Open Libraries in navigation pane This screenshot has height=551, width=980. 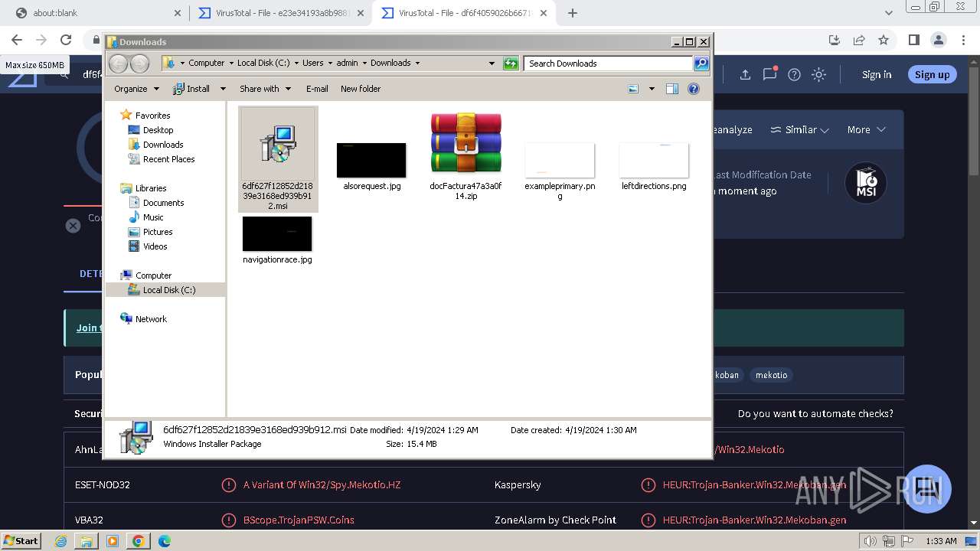[x=150, y=188]
